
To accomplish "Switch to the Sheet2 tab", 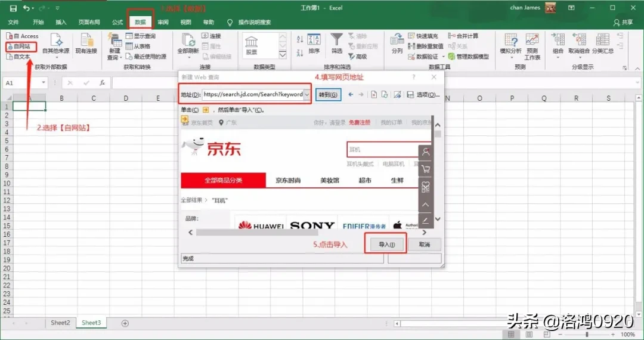I will tap(60, 323).
